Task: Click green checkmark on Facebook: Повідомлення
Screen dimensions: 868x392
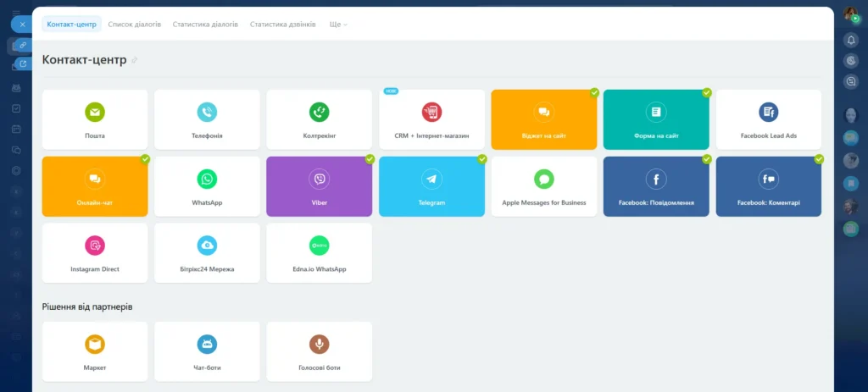Action: pos(707,159)
